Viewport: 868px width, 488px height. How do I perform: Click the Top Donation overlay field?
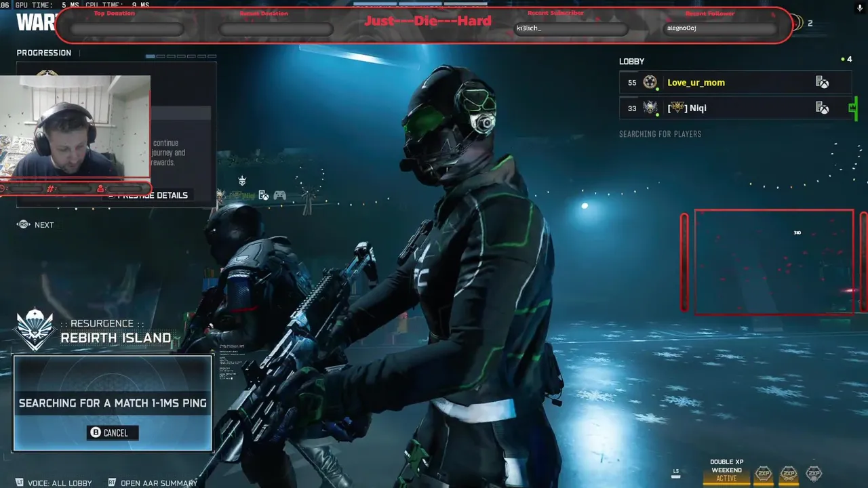tap(127, 29)
